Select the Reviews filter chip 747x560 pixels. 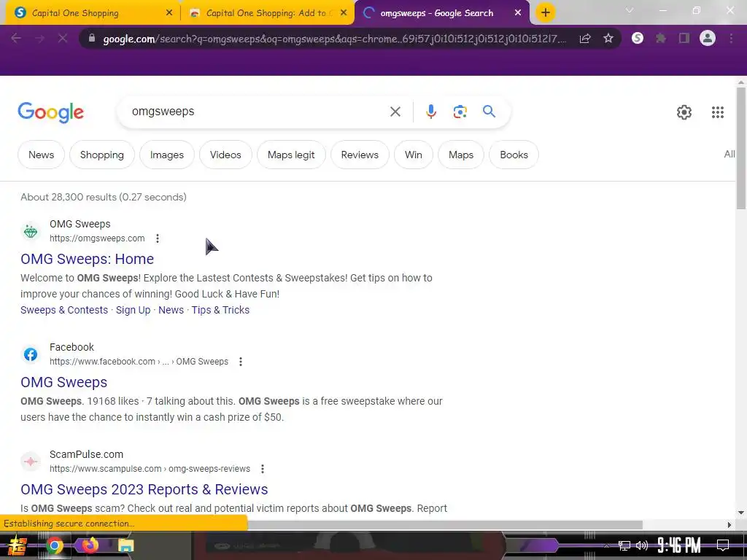pos(360,155)
